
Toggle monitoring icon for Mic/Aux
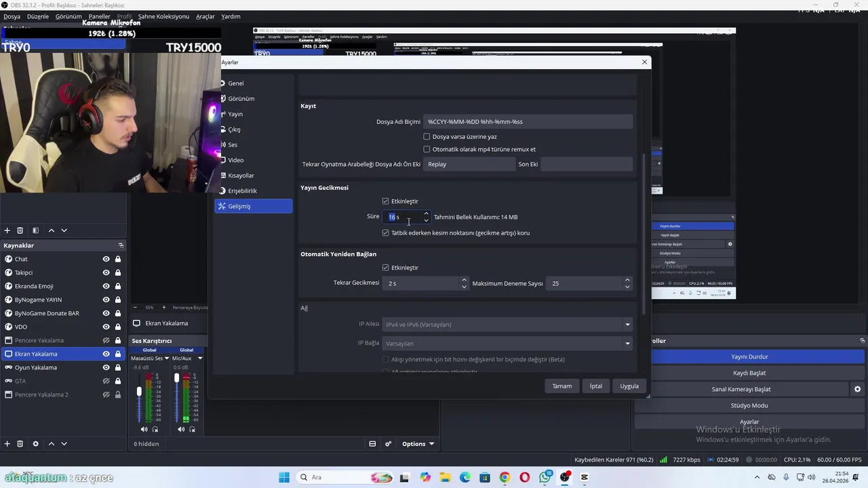click(x=193, y=429)
